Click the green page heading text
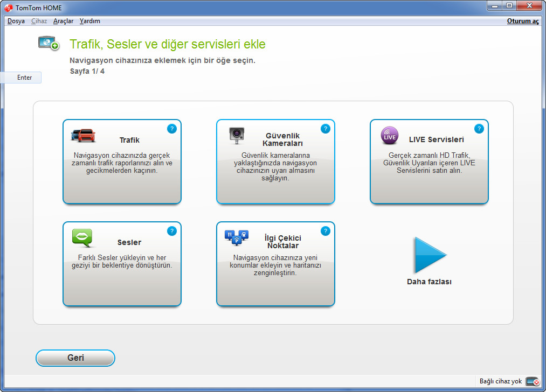The height and width of the screenshot is (392, 546). coord(168,44)
